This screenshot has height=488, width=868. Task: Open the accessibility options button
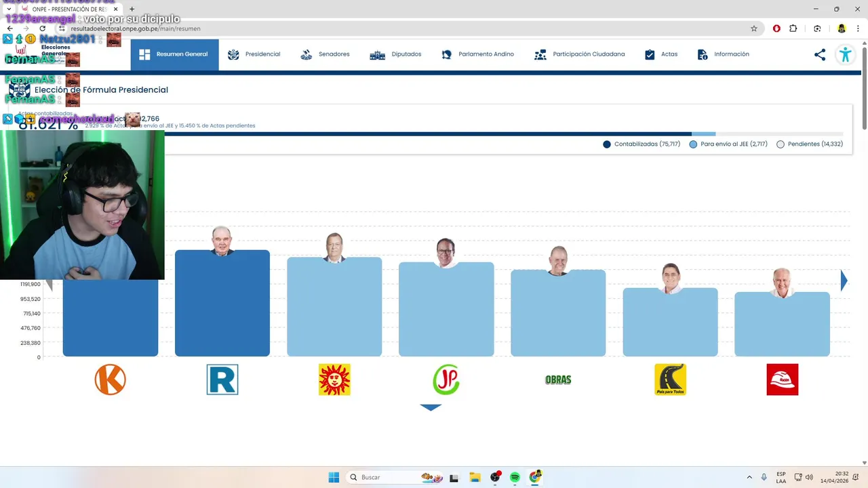coord(845,55)
